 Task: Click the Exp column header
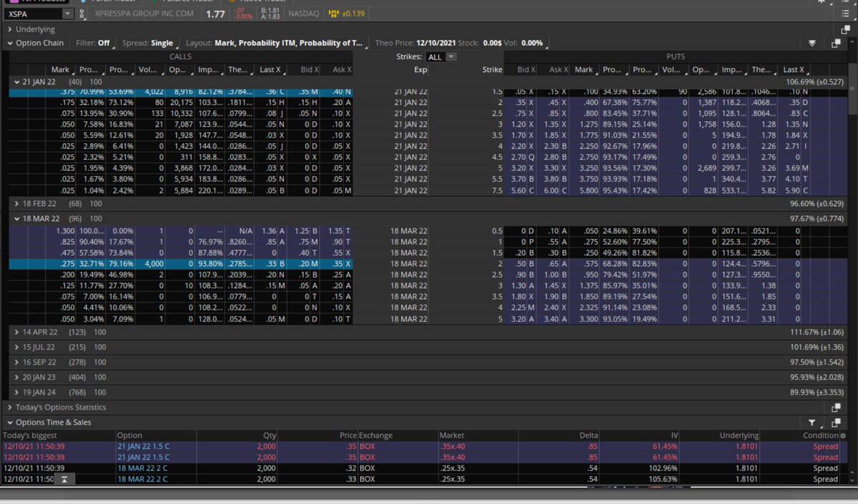[420, 69]
